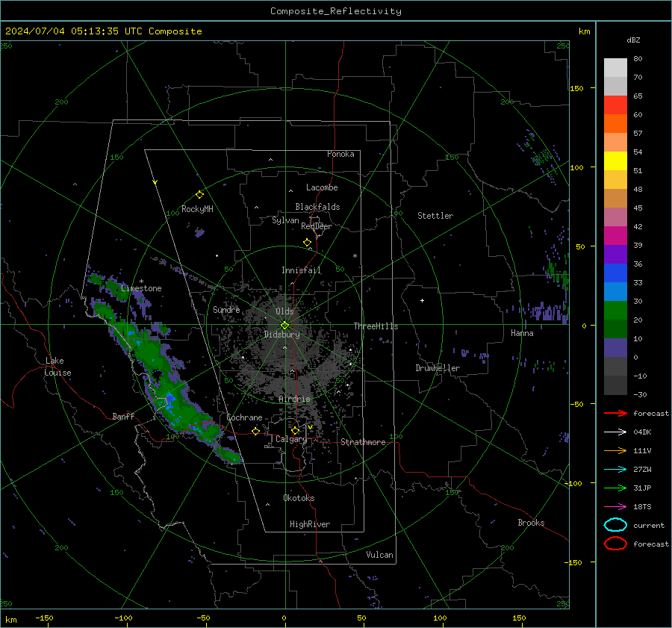The image size is (672, 628).
Task: Click the Didsbury city label
Action: [282, 335]
